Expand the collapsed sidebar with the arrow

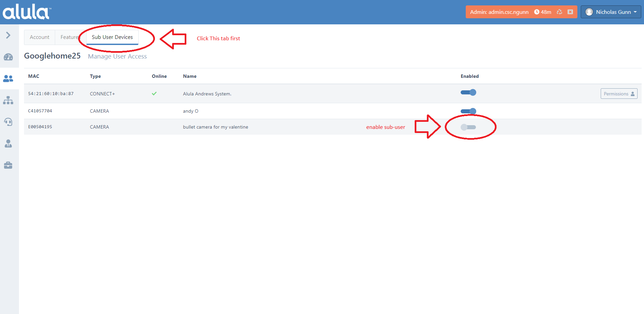pyautogui.click(x=8, y=35)
